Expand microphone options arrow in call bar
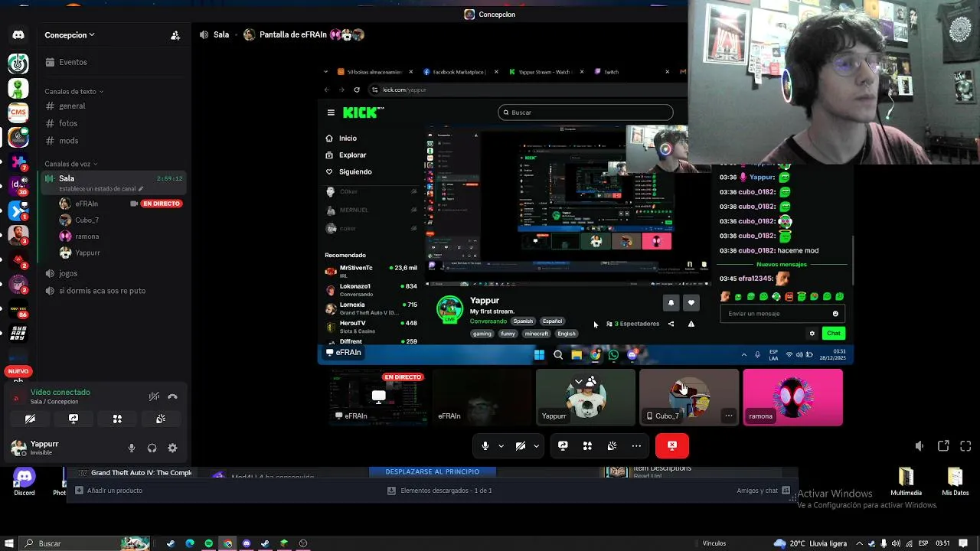The image size is (980, 551). click(x=501, y=446)
